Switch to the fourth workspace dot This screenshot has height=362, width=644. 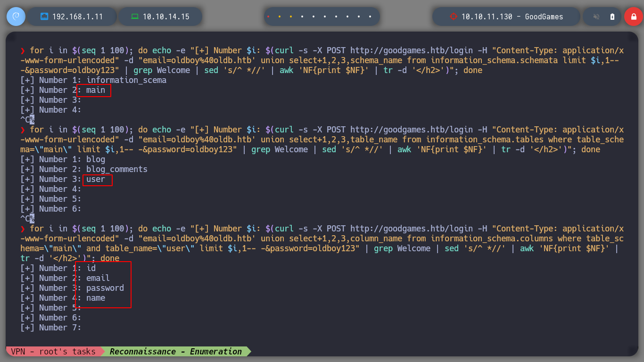[302, 16]
